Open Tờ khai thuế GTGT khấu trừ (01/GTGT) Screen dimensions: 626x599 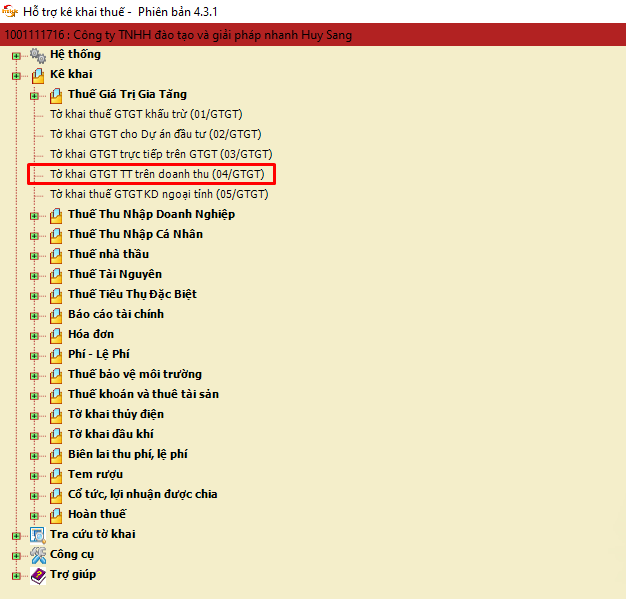point(146,115)
